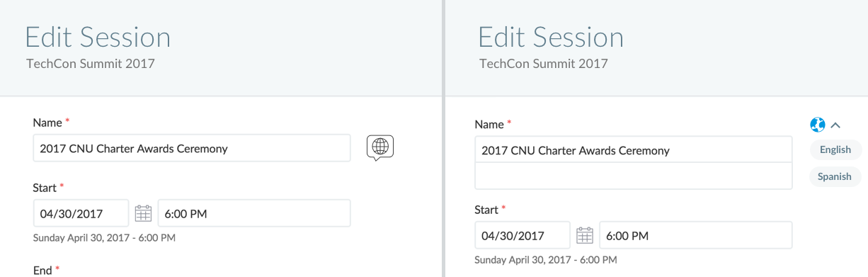Screen dimensions: 868x277
Task: Focus the empty Spanish name field
Action: [633, 176]
